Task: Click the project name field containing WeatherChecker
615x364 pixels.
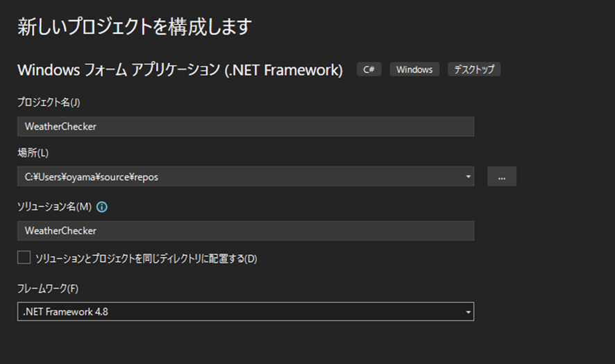Action: tap(246, 127)
